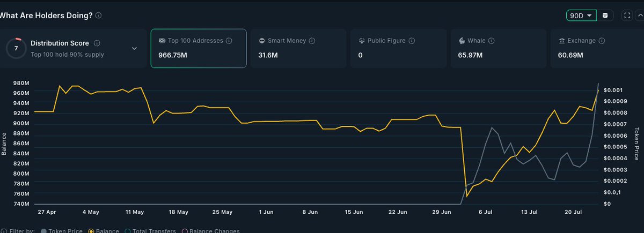Viewport: 644px width, 233px height.
Task: Click the Public Figure icon
Action: 362,41
